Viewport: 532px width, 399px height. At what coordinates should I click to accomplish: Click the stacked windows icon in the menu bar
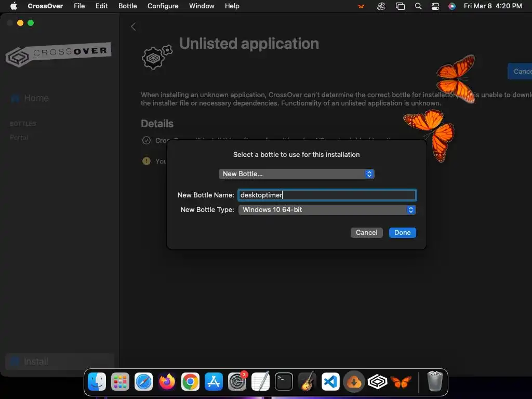(401, 6)
